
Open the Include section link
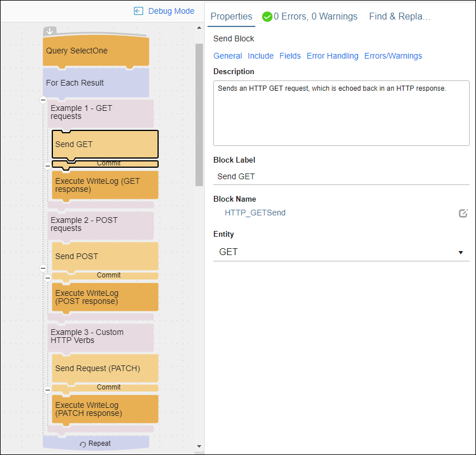coord(260,56)
